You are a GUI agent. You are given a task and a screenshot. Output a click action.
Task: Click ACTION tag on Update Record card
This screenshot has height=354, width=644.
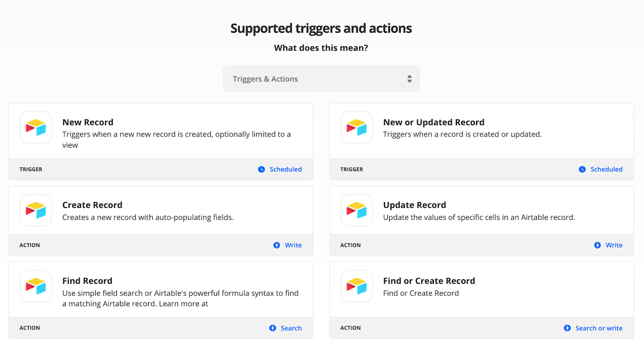pyautogui.click(x=351, y=245)
